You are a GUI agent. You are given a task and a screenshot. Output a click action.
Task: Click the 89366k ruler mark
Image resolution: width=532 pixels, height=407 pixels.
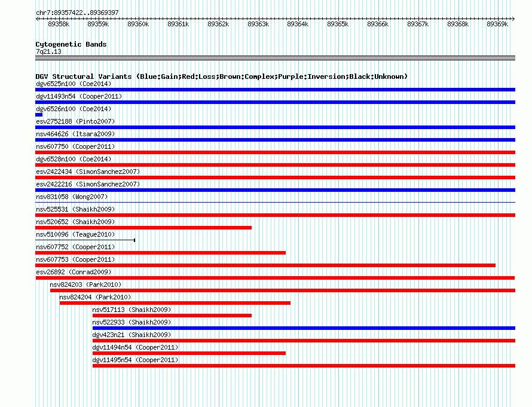[378, 24]
